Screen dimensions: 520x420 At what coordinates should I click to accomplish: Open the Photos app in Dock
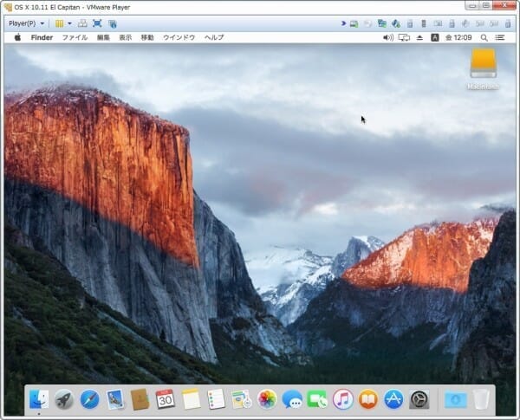pyautogui.click(x=267, y=399)
